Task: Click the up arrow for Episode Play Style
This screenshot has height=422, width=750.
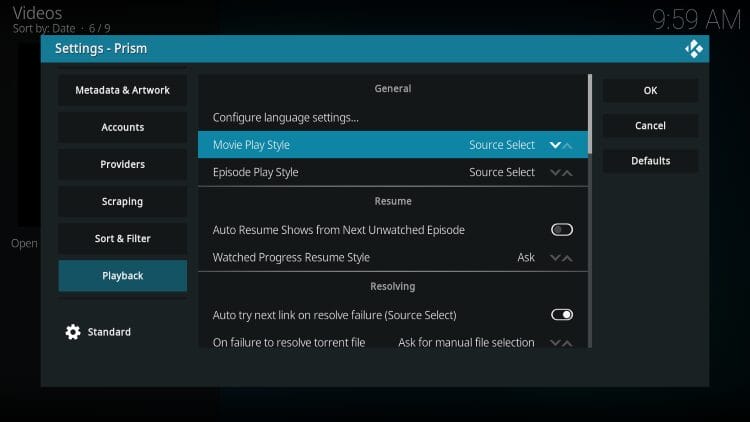Action: pyautogui.click(x=567, y=173)
